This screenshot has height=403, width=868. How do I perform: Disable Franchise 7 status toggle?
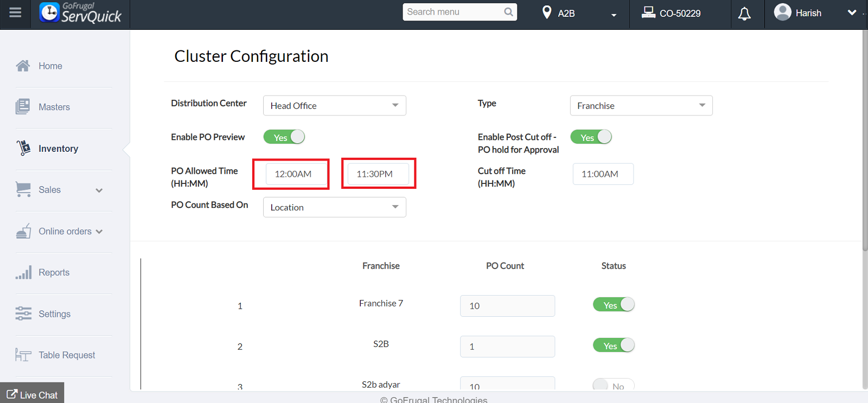614,305
